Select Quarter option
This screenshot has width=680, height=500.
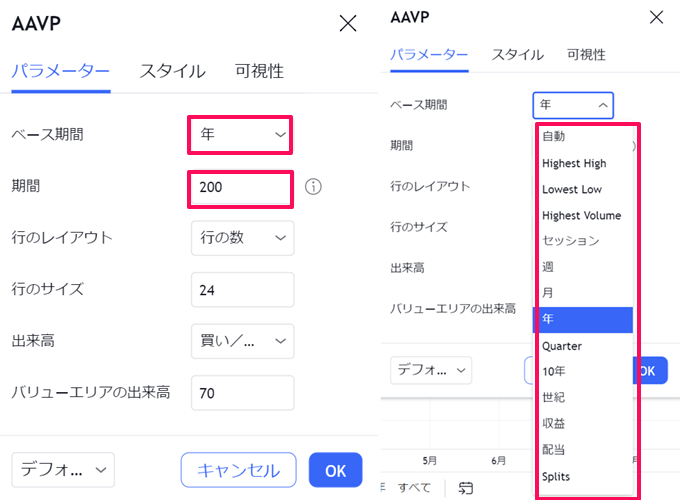click(x=582, y=346)
